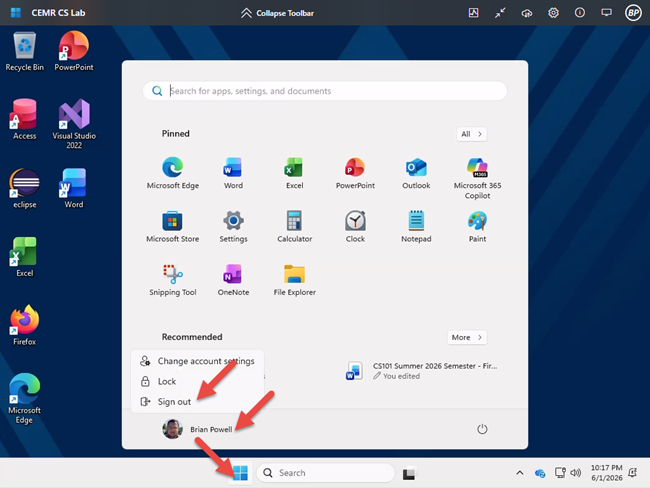Expand More recommended items

467,337
